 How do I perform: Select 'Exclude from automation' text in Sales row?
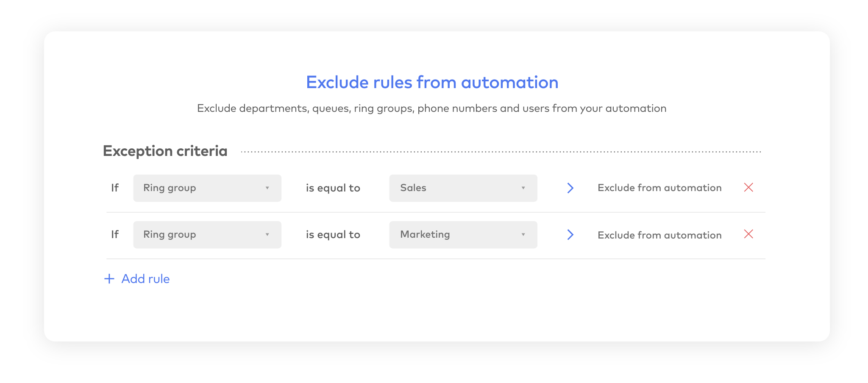tap(659, 188)
